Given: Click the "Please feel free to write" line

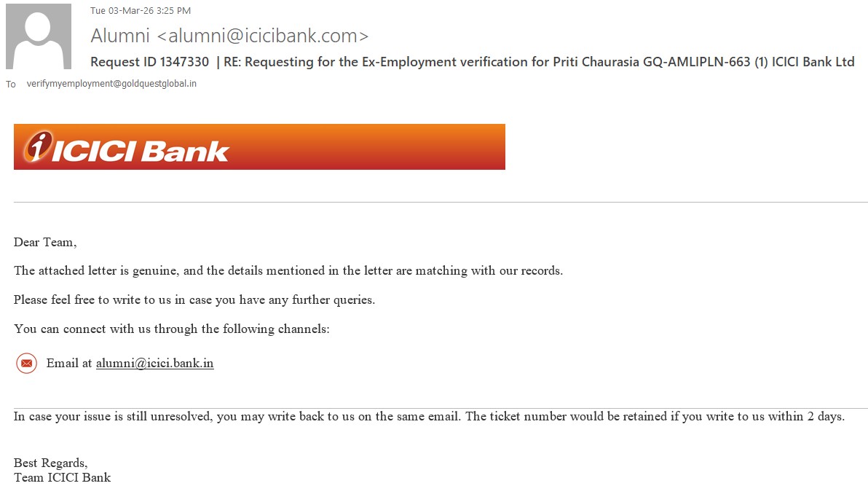Looking at the screenshot, I should [x=194, y=300].
